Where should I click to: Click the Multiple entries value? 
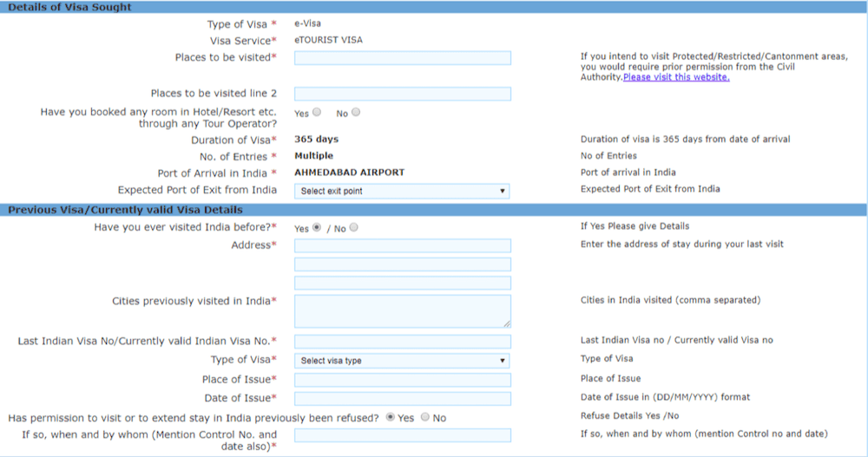coord(314,156)
